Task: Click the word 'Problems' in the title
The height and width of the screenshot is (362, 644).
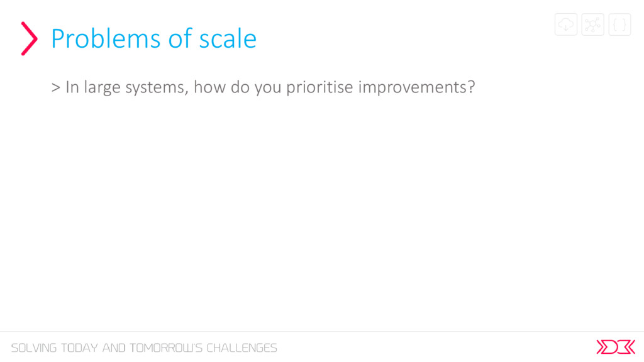Action: tap(106, 39)
